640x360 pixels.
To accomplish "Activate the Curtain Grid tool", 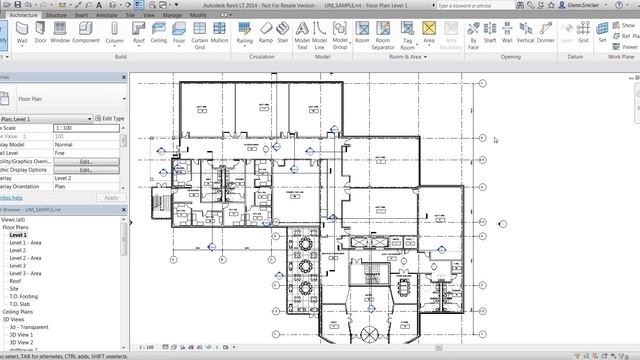I will click(x=199, y=36).
